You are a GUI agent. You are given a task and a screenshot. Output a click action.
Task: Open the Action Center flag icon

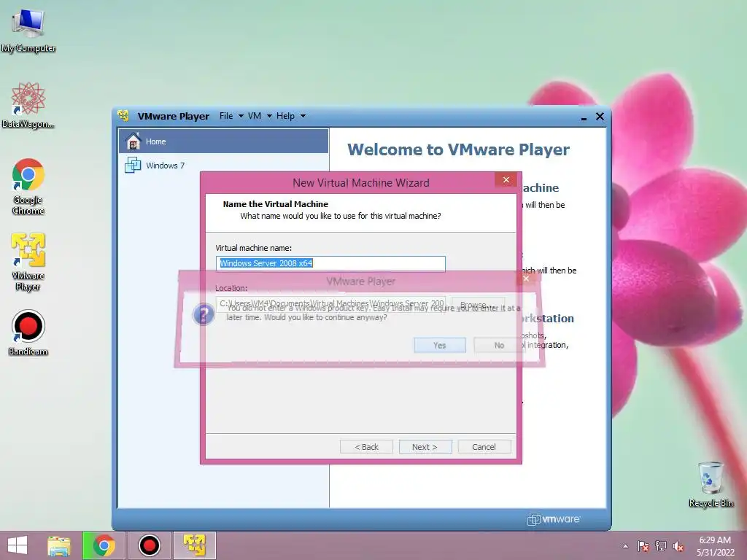pyautogui.click(x=643, y=546)
